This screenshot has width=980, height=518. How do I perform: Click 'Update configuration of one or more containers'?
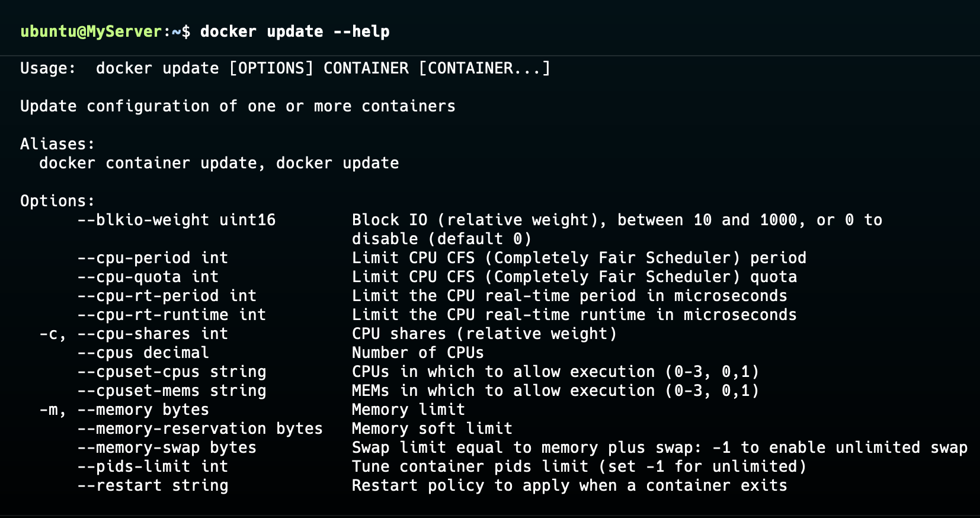point(238,106)
